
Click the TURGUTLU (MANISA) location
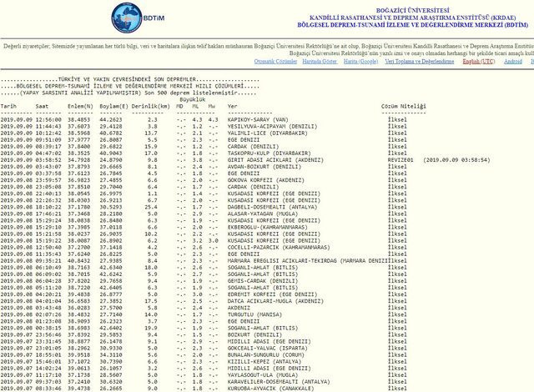coord(254,314)
